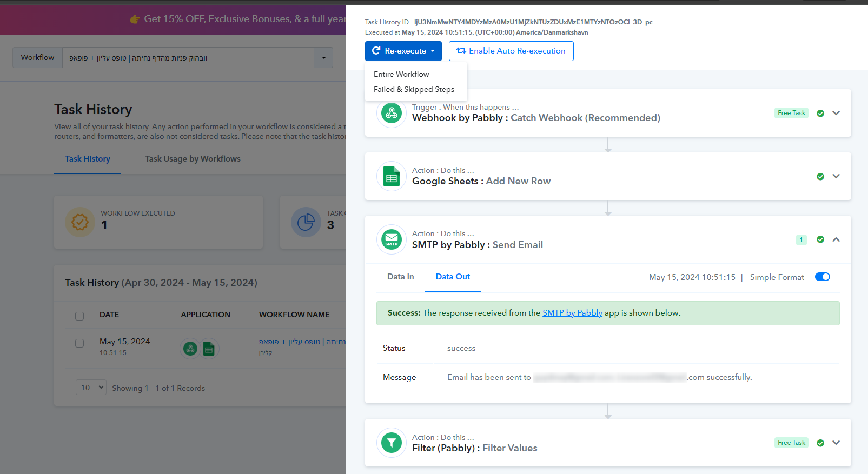Image resolution: width=868 pixels, height=474 pixels.
Task: Choose Failed & Skipped Steps option
Action: (x=414, y=89)
